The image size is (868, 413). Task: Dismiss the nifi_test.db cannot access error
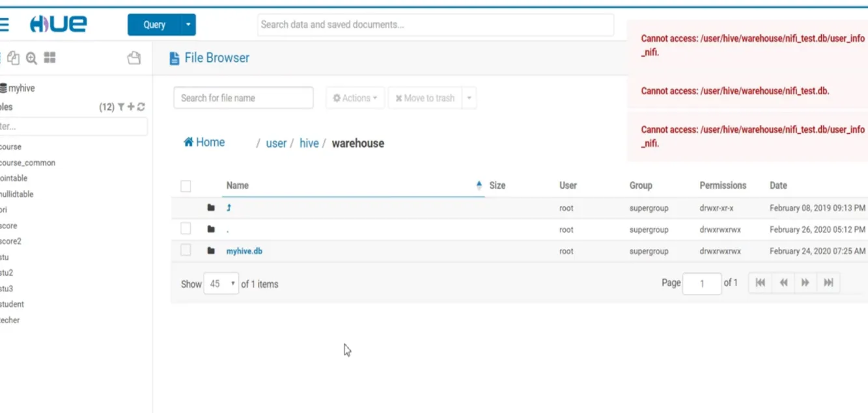click(x=748, y=91)
